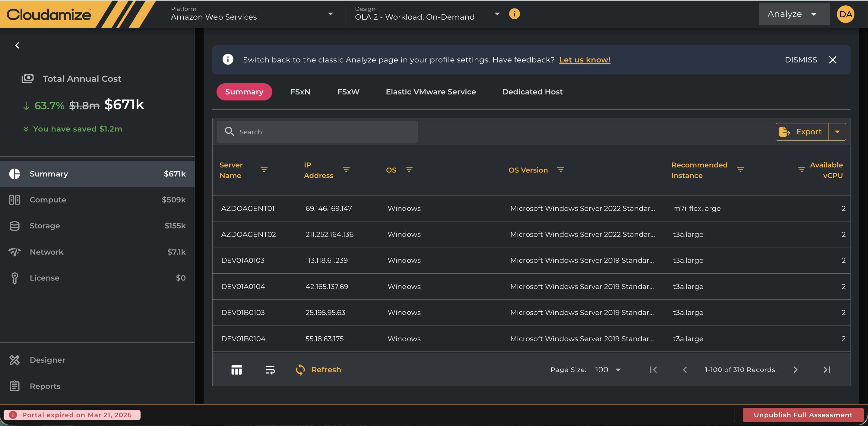The height and width of the screenshot is (426, 868).
Task: Select the DEV01B0103 server name
Action: point(243,313)
